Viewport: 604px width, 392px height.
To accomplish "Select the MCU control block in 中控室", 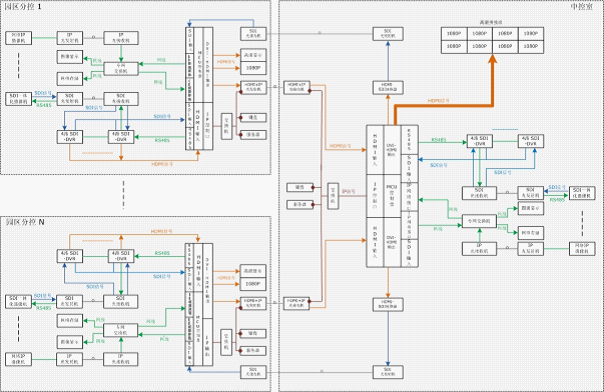I will (392, 196).
